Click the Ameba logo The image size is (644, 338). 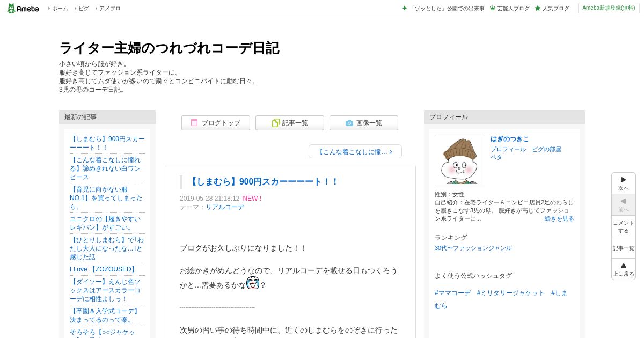23,8
